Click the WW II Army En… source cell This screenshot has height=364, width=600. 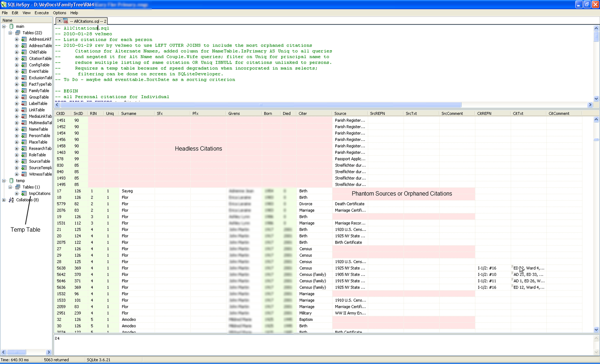coord(350,313)
